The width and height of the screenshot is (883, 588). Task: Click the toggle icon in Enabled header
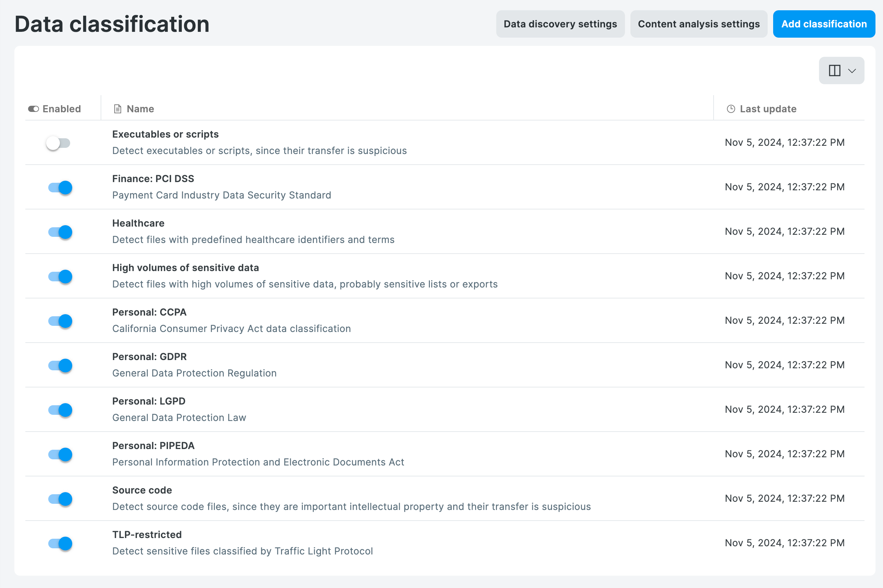point(34,109)
